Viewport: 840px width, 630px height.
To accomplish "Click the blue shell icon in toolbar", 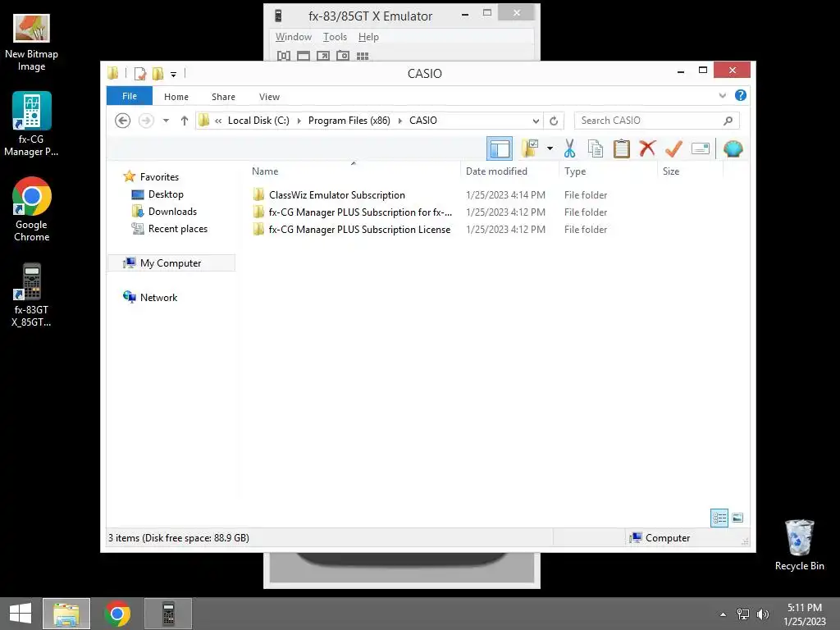I will [733, 148].
